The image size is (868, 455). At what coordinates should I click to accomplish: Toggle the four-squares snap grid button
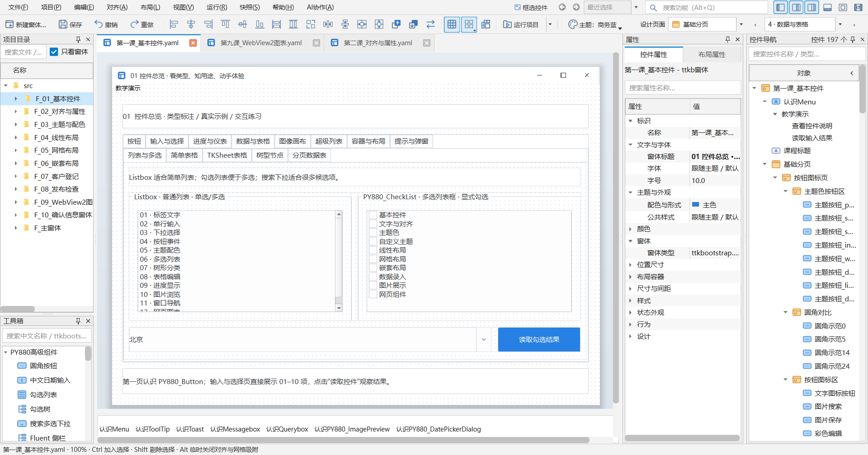[469, 24]
